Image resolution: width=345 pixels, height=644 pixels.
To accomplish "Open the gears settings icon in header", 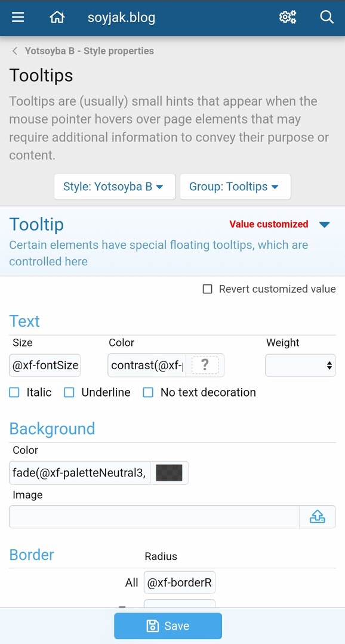I will (288, 18).
